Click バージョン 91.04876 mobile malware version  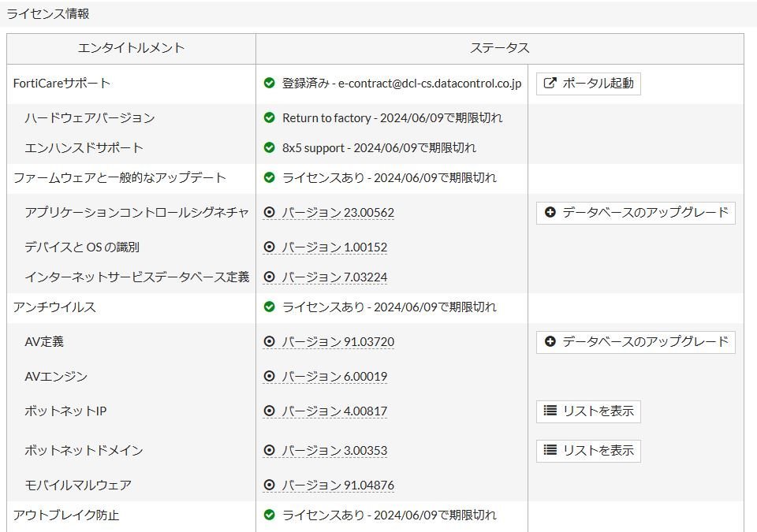[x=337, y=485]
